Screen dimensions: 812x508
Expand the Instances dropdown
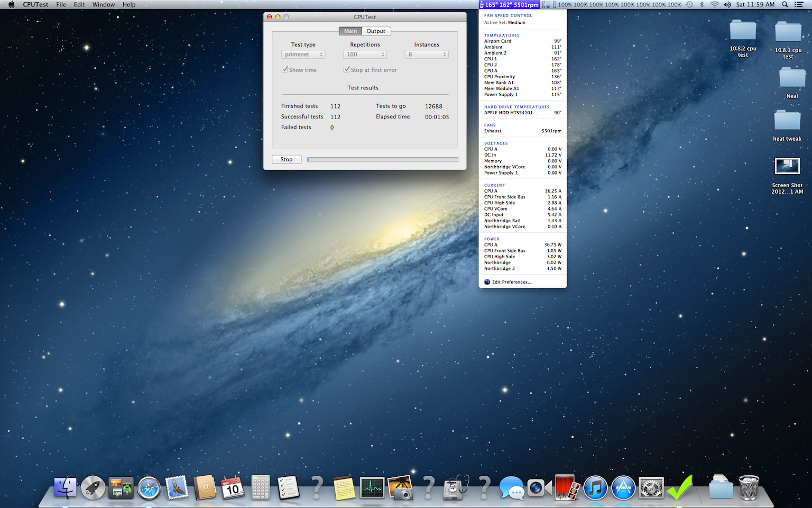[427, 55]
